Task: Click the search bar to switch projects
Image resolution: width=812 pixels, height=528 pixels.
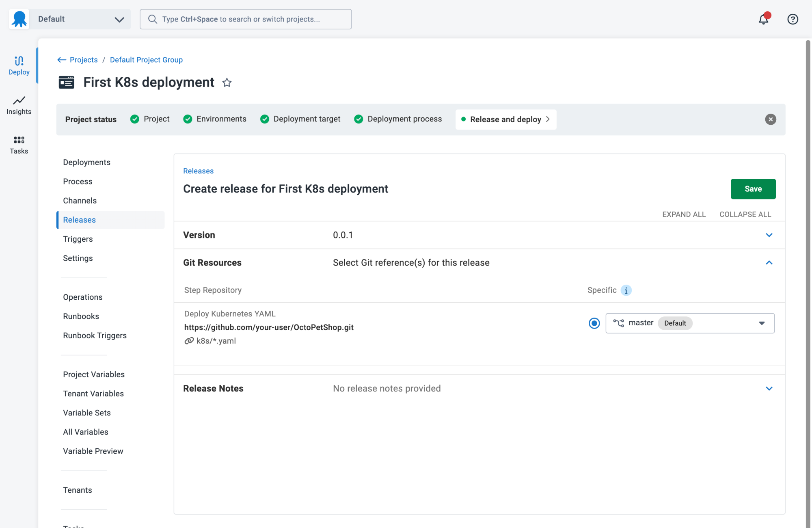Action: coord(246,19)
